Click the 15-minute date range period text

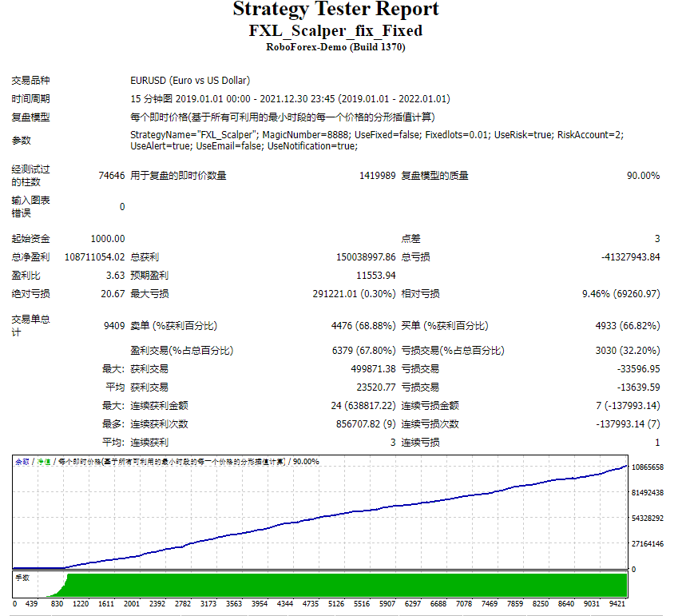click(x=290, y=99)
